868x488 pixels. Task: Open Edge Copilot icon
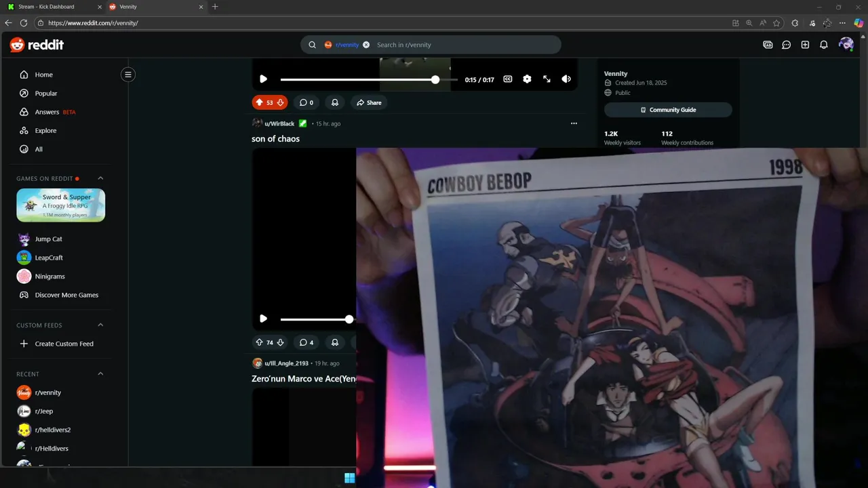click(859, 23)
